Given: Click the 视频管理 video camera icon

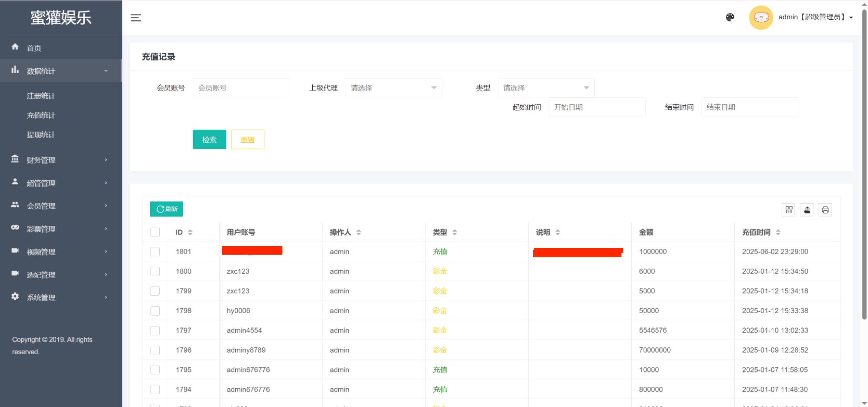Looking at the screenshot, I should tap(15, 252).
